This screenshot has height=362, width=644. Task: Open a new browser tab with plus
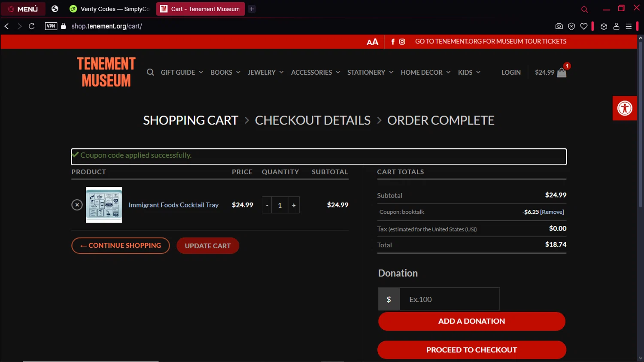[252, 9]
